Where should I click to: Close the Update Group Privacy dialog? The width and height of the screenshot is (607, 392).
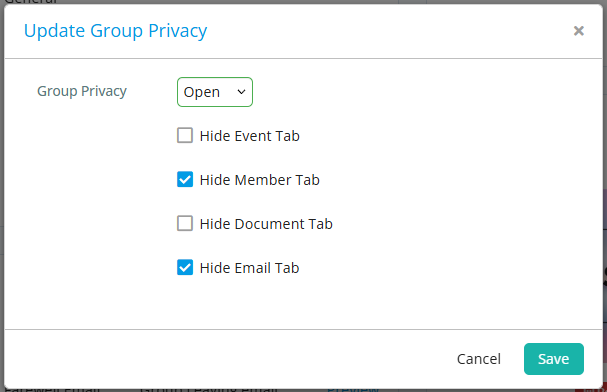(578, 31)
